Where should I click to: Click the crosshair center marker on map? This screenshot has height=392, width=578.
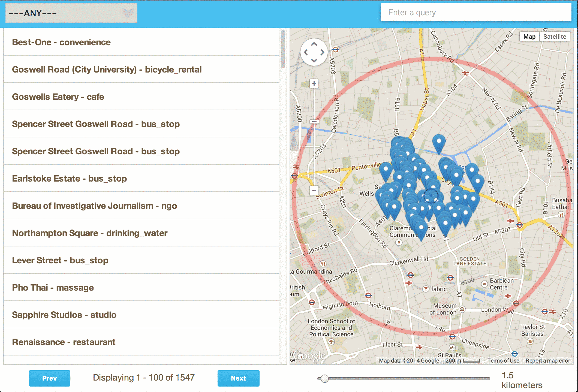[x=431, y=195]
